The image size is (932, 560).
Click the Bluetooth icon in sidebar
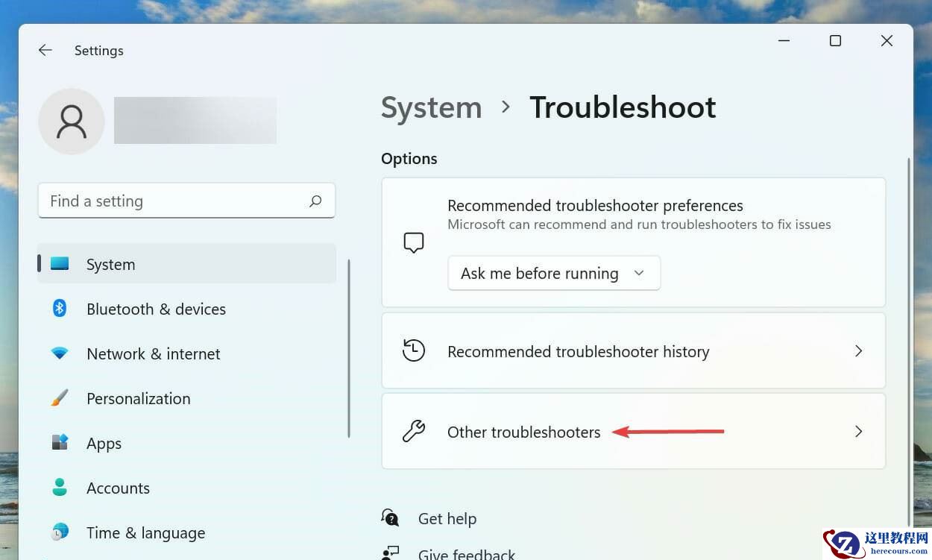(60, 308)
